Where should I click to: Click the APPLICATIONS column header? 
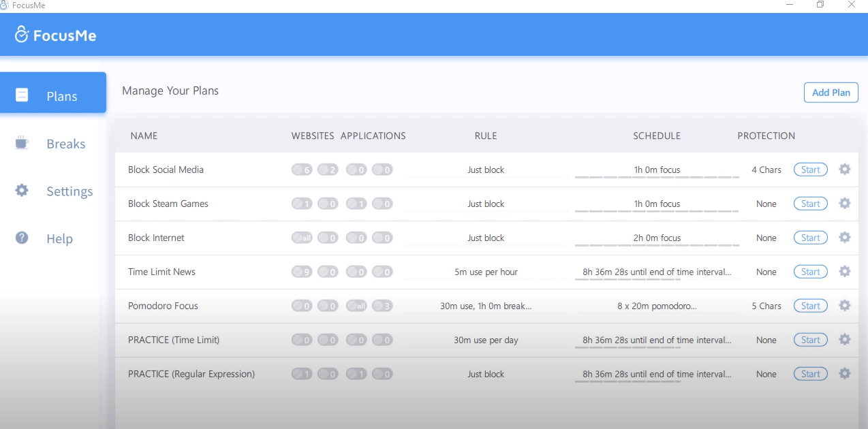click(373, 136)
